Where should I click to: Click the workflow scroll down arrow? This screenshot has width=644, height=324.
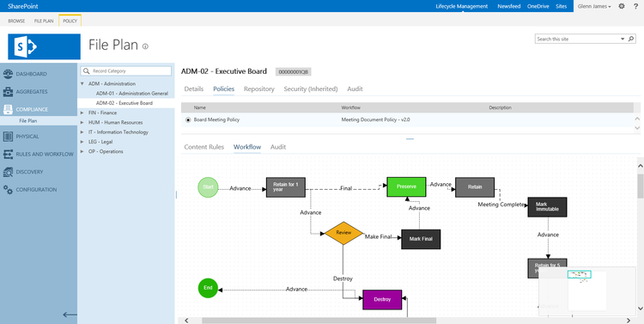[x=641, y=308]
